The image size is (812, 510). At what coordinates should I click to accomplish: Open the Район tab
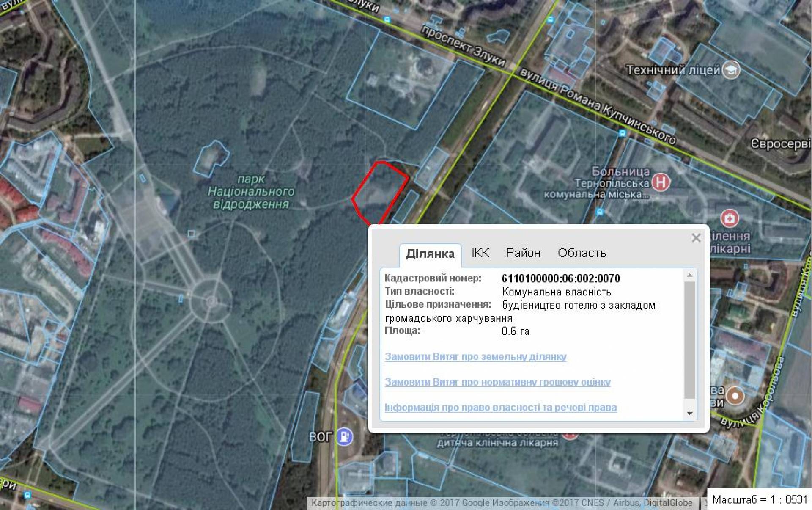[x=523, y=253]
